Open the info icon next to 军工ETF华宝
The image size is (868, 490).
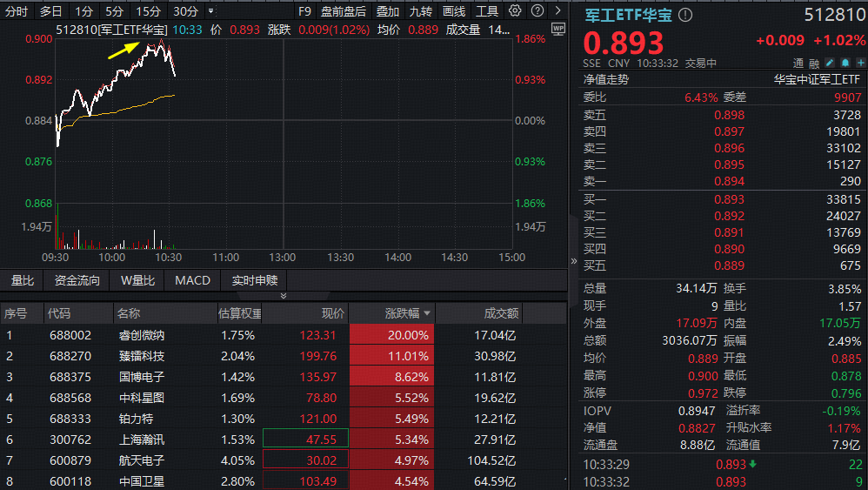[685, 15]
